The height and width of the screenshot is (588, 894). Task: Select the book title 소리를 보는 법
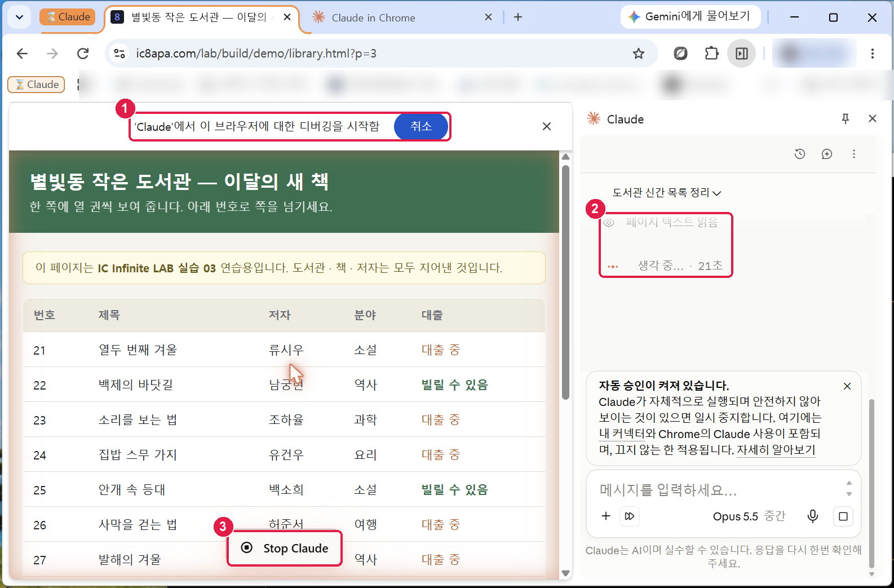coord(138,420)
